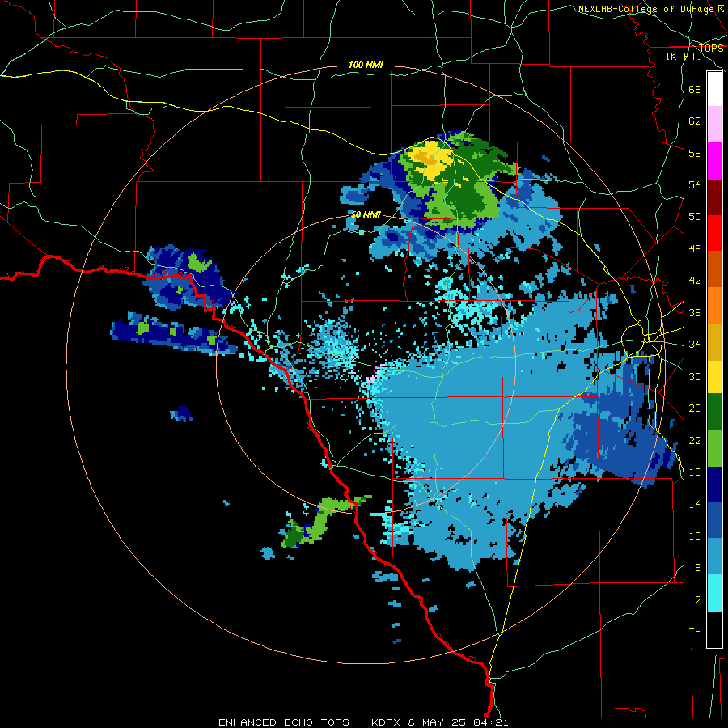Click the 26 legend value
The width and height of the screenshot is (728, 728).
pos(695,408)
